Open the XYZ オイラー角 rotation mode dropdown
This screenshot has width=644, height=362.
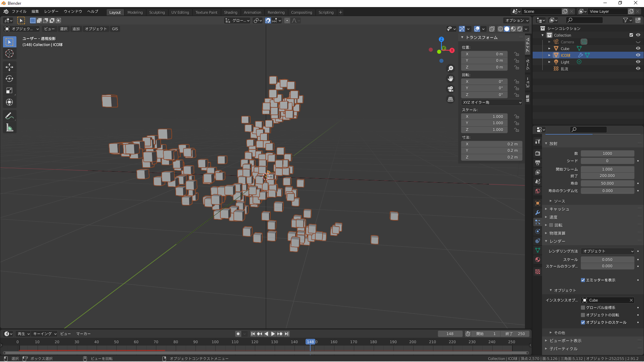click(x=492, y=102)
